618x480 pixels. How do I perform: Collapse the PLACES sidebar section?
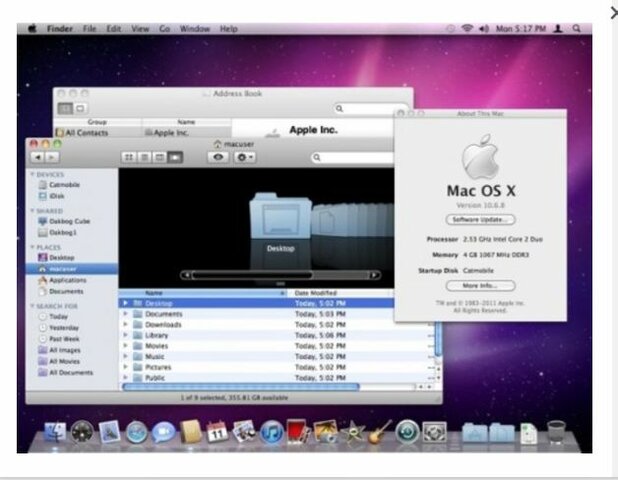coord(32,247)
